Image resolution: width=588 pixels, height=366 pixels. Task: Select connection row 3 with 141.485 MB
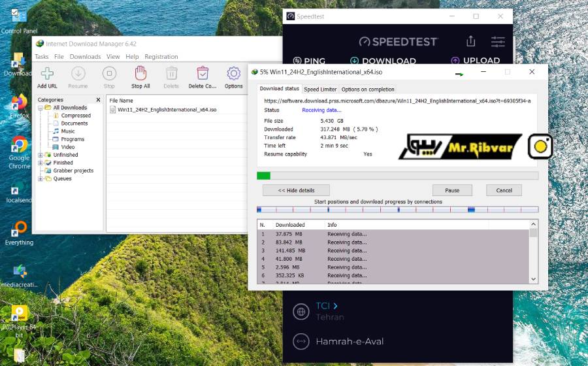[393, 250]
